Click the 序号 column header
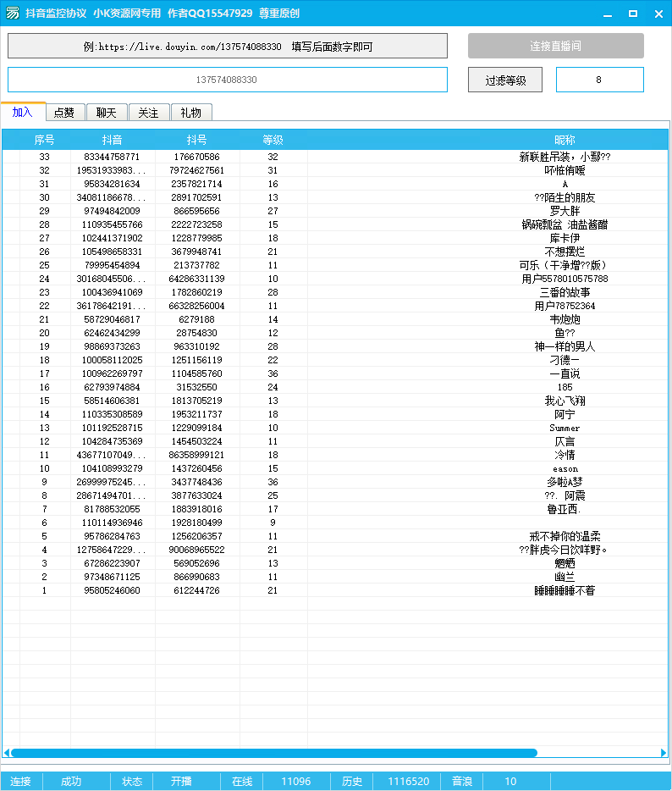The height and width of the screenshot is (791, 672). coord(44,140)
